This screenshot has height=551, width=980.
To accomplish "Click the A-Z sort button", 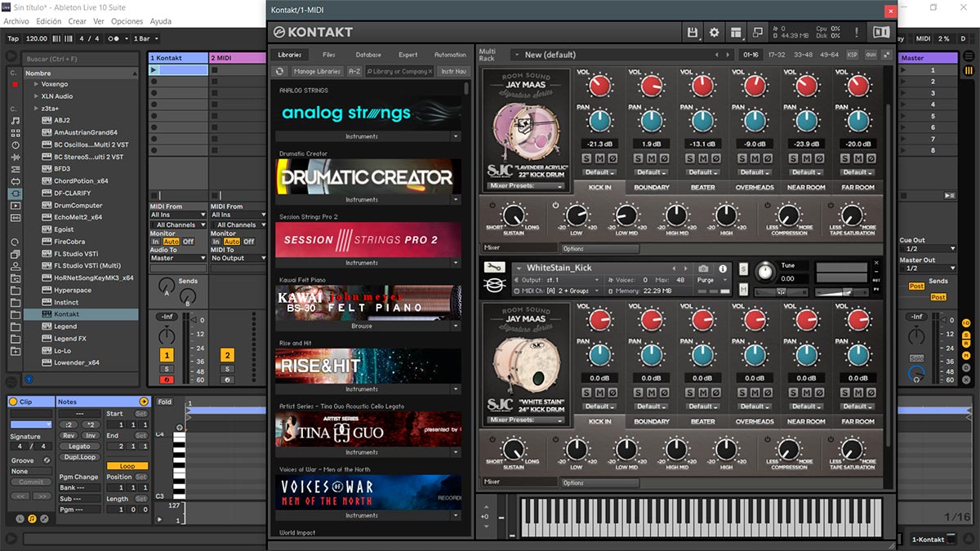I will [x=354, y=71].
